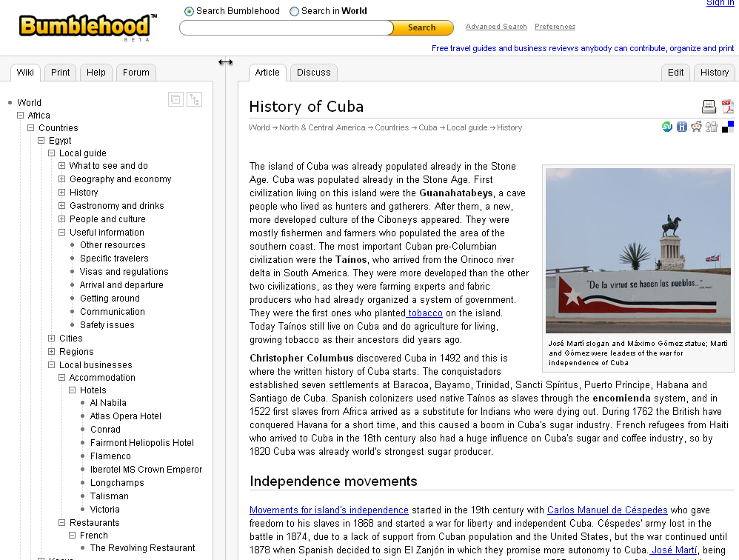This screenshot has width=739, height=560.
Task: Expand the Gastronomy and drinks tree node
Action: tap(62, 206)
